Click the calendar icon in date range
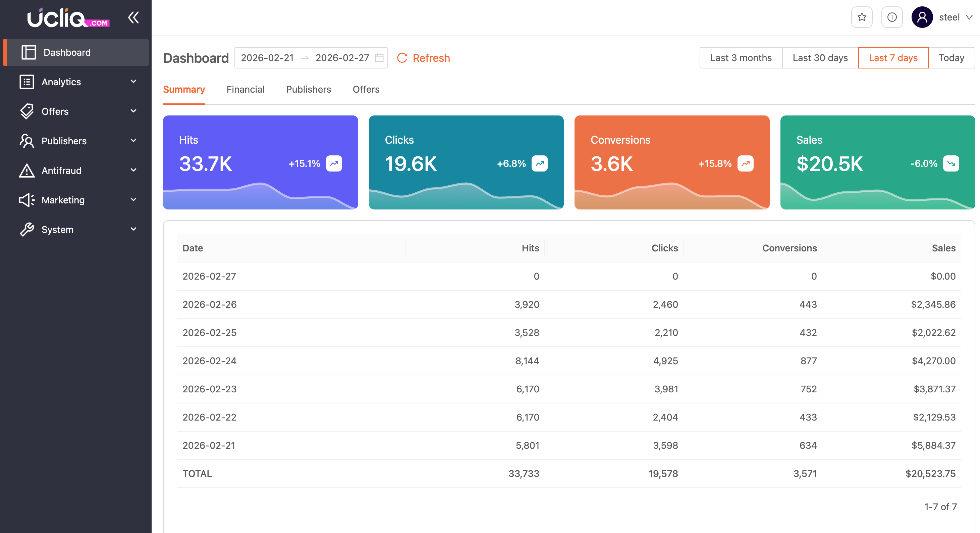The width and height of the screenshot is (980, 533). (379, 58)
